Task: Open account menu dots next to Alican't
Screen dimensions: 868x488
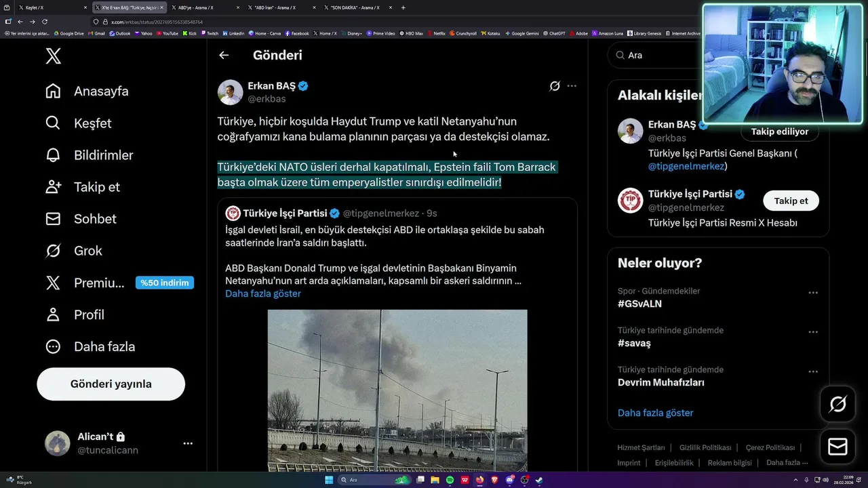Action: point(188,443)
